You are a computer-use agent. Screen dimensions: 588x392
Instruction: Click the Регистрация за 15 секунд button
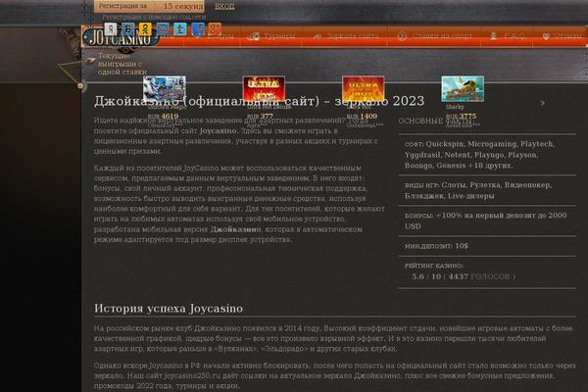point(149,6)
